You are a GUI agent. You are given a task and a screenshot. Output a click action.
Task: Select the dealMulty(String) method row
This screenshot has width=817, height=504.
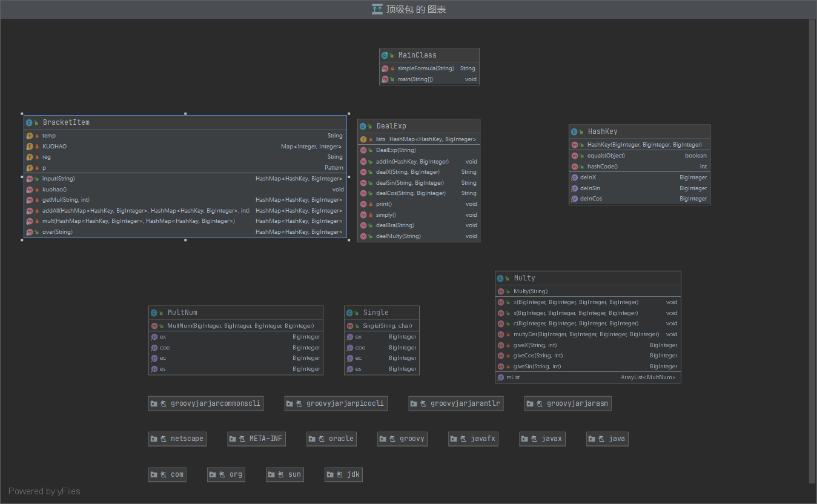pos(418,236)
